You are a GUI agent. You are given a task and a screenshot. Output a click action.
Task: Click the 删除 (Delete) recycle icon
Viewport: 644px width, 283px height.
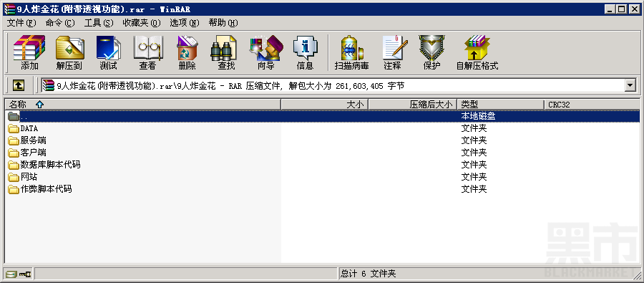pyautogui.click(x=187, y=52)
